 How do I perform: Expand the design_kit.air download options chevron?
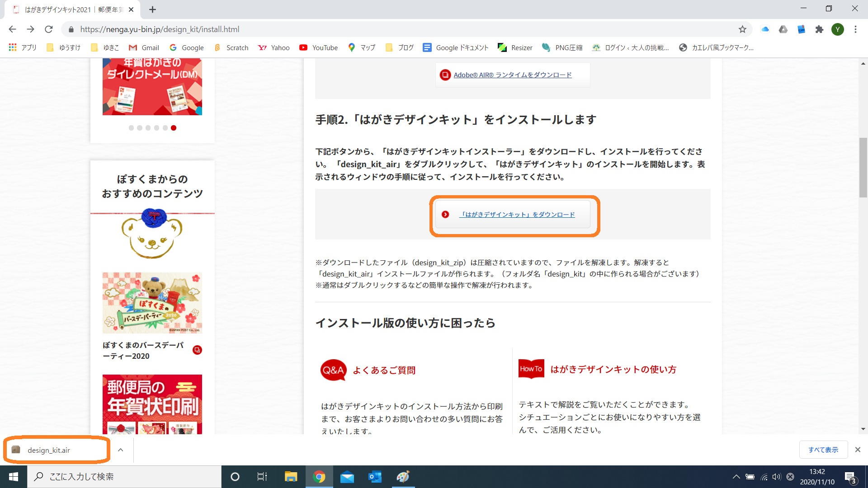[121, 450]
